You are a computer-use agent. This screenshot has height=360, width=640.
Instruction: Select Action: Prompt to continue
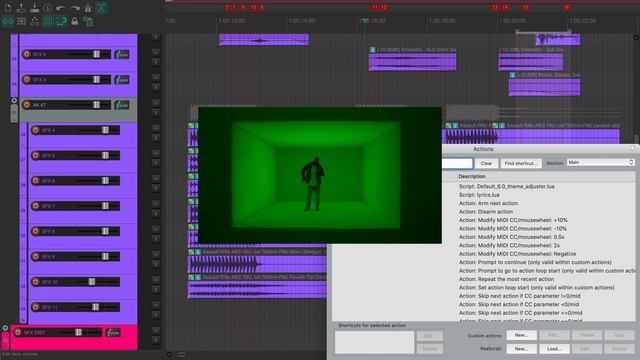tap(535, 262)
